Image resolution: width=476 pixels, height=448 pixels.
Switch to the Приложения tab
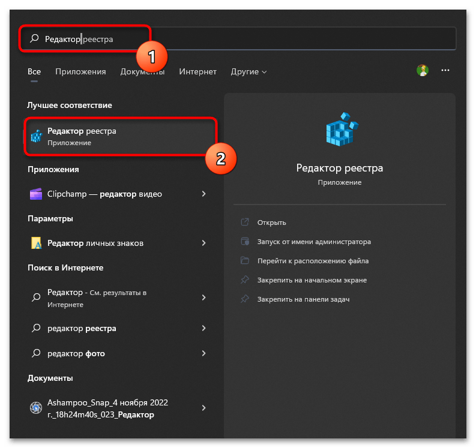(x=80, y=71)
